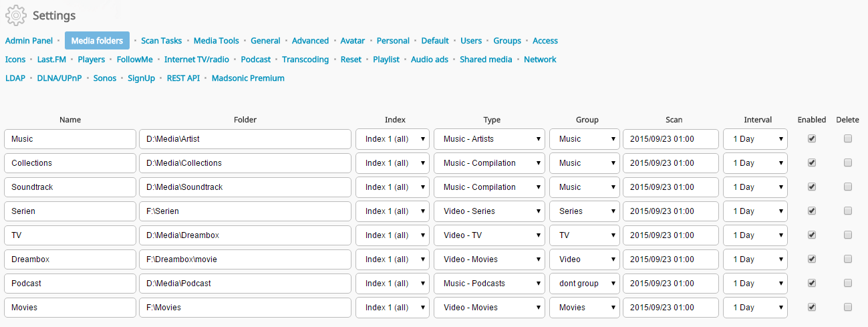Screen dimensions: 868x327
Task: Switch to the Media folders tab
Action: point(97,41)
